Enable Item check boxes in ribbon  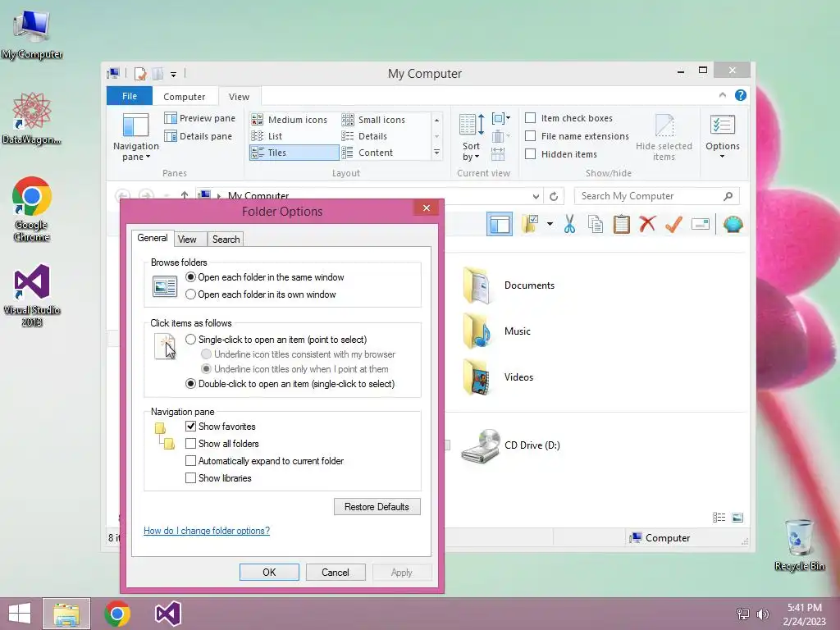tap(531, 118)
